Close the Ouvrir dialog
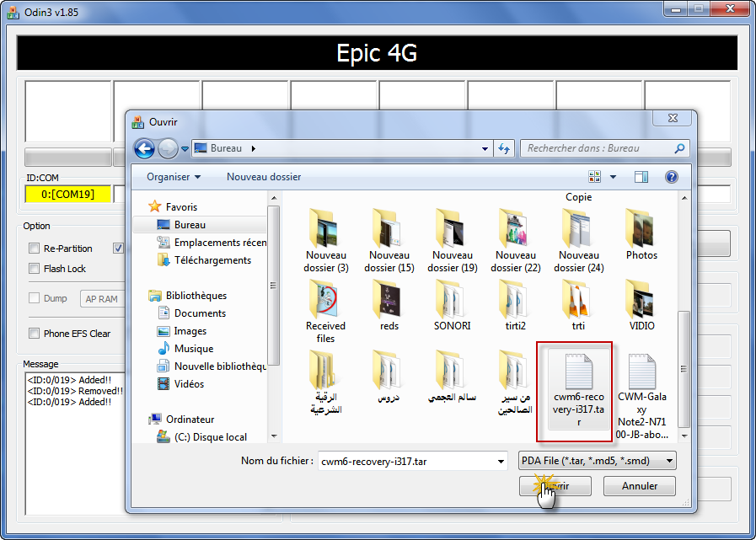This screenshot has height=540, width=756. (x=673, y=118)
